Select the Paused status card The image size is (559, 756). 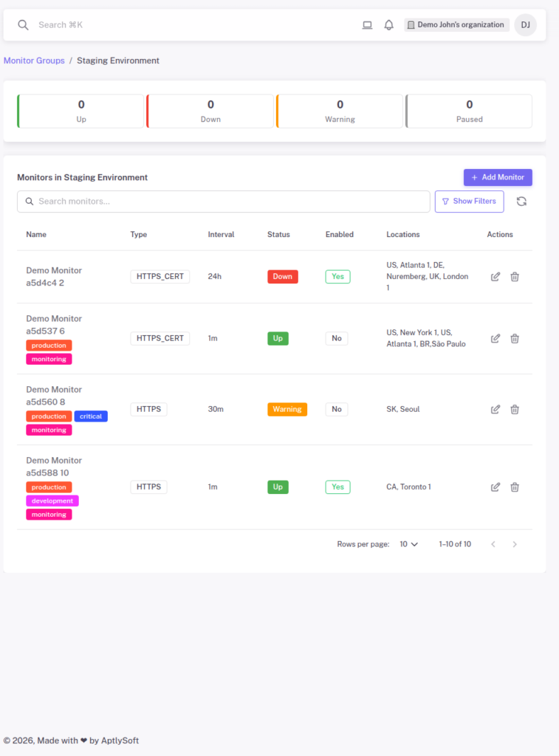click(469, 111)
